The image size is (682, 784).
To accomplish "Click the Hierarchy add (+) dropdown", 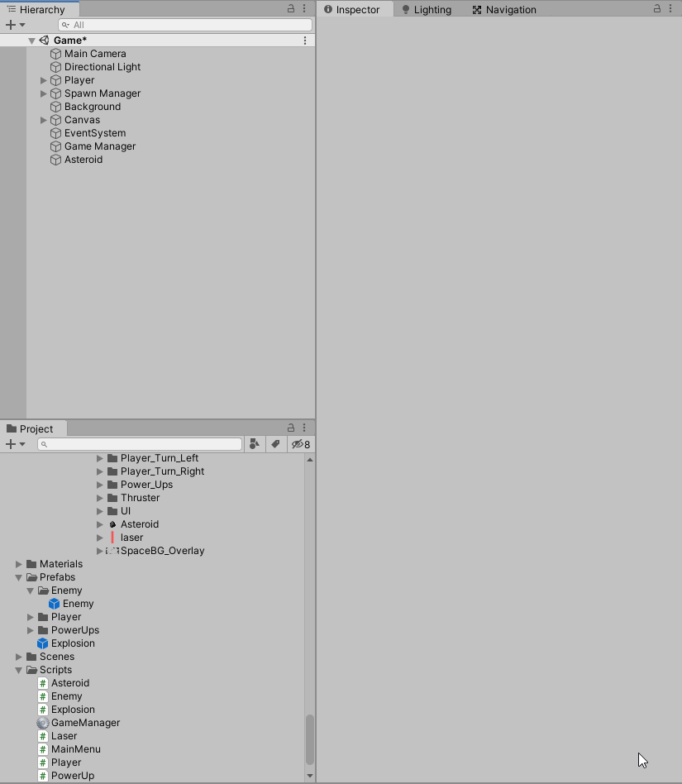I will coord(15,25).
